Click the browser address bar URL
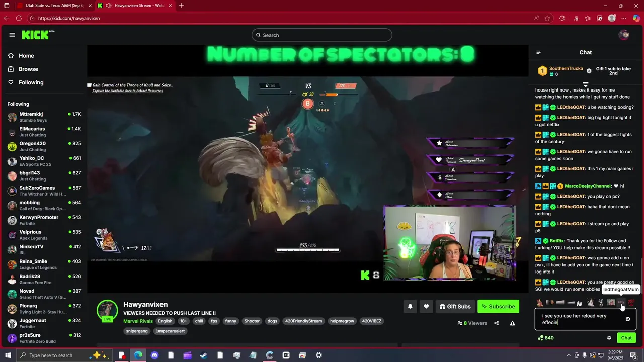The image size is (644, 362). (x=69, y=18)
